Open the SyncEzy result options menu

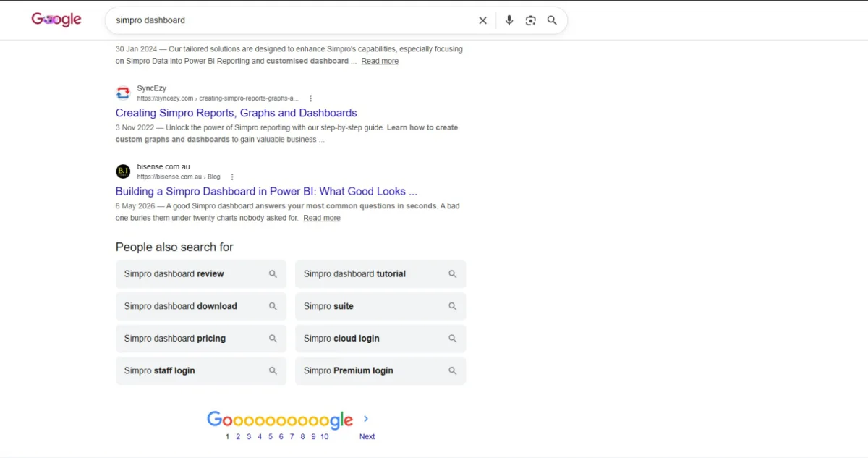310,98
